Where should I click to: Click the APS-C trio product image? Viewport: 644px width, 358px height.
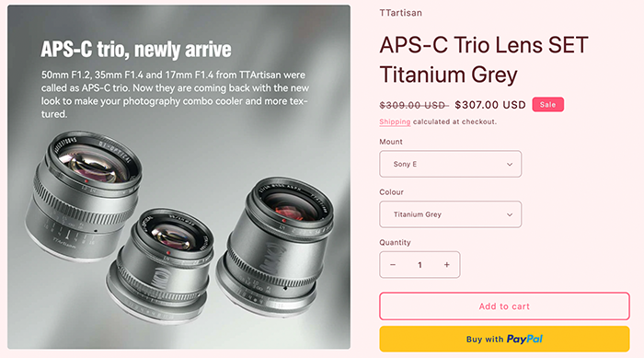pyautogui.click(x=179, y=177)
